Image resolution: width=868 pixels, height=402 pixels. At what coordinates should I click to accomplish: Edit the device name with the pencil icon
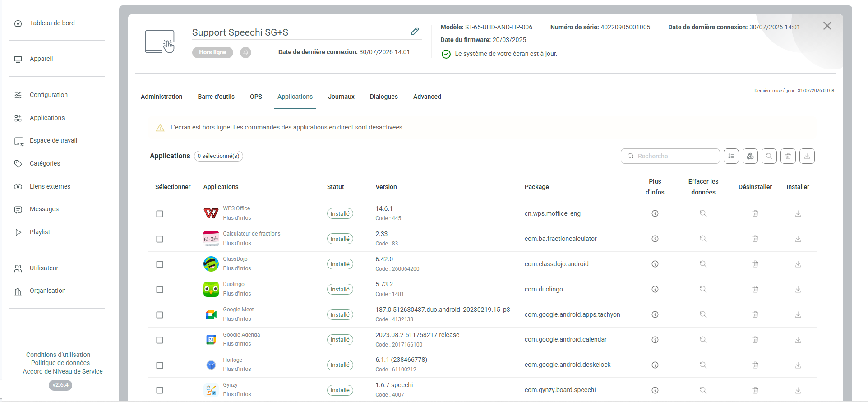pos(415,32)
